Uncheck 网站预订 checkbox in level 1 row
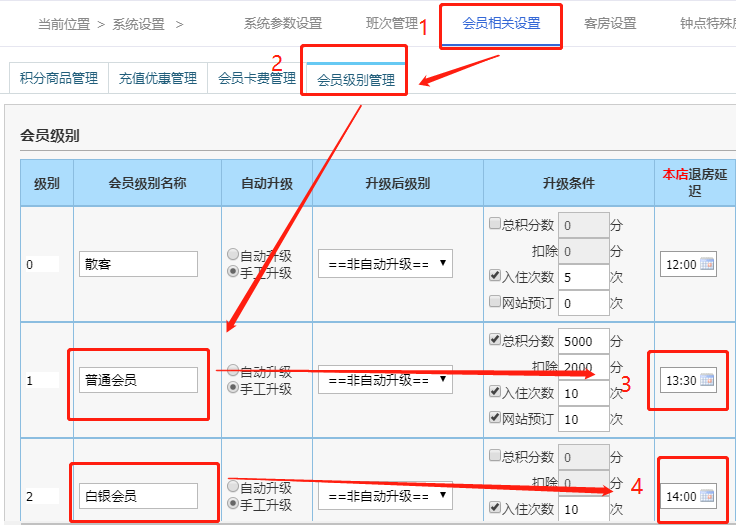 coord(495,417)
